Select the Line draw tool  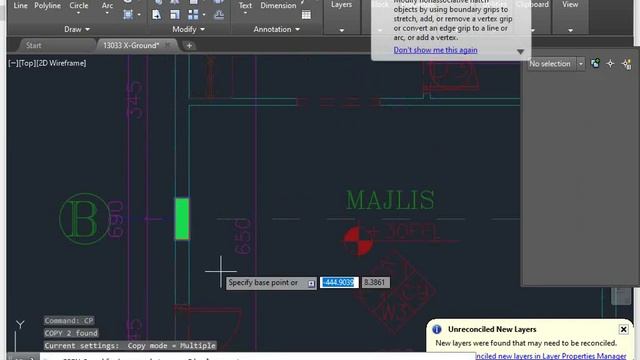point(20,5)
